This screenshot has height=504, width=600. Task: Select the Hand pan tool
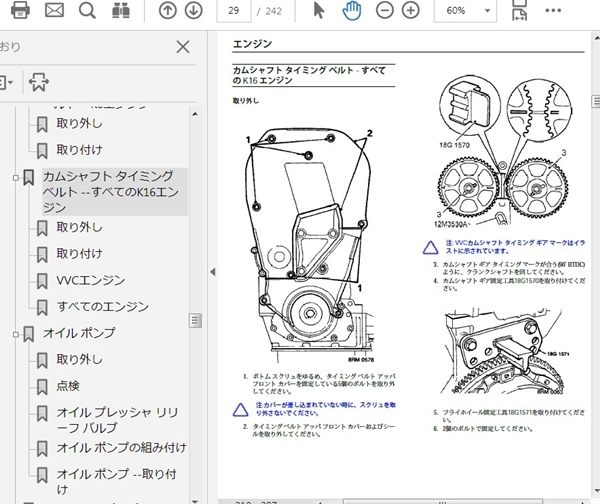351,10
